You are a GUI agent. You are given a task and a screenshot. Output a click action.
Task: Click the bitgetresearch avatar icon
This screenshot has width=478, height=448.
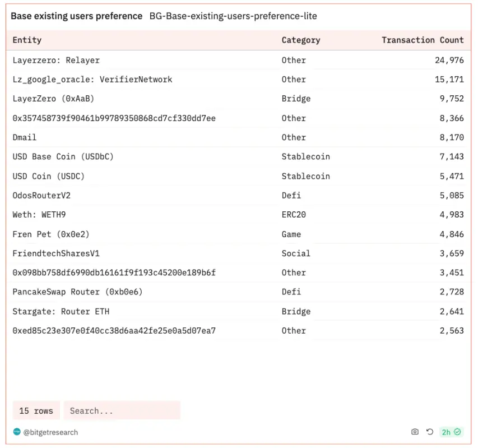(x=17, y=432)
